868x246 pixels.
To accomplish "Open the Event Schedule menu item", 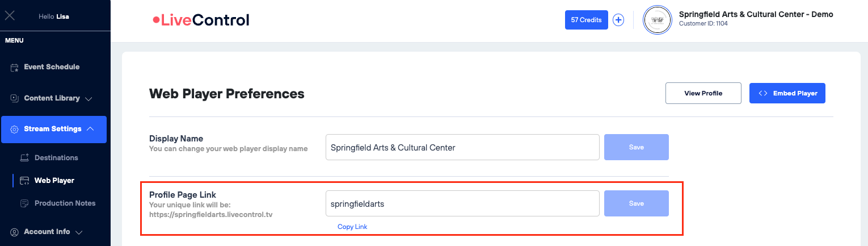I will (x=52, y=67).
